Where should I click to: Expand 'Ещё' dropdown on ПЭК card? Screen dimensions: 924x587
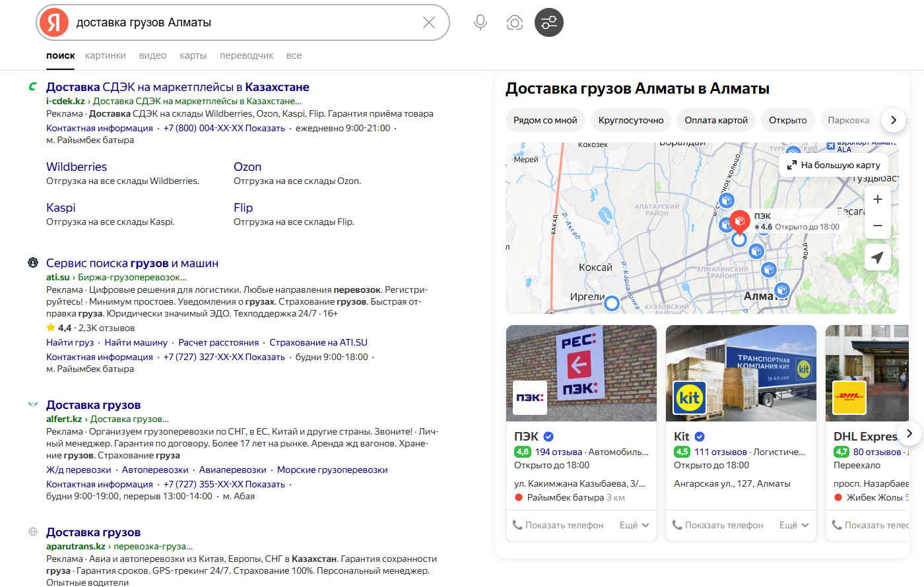pyautogui.click(x=634, y=525)
